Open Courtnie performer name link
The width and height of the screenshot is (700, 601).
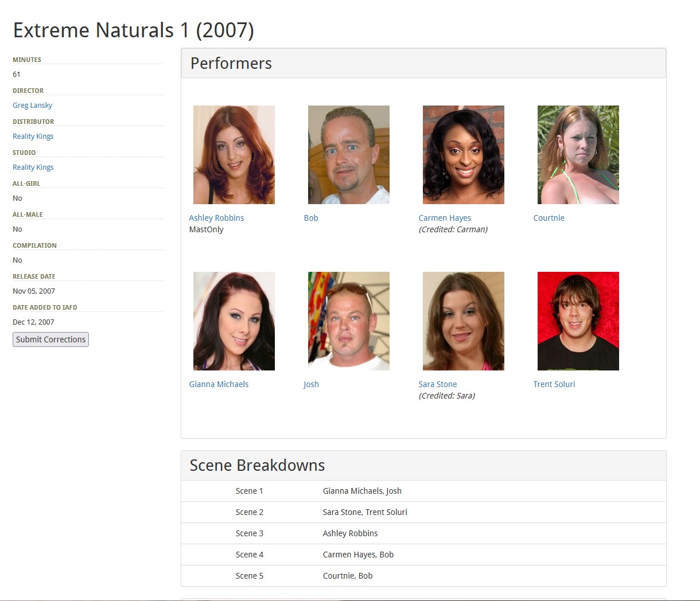pyautogui.click(x=549, y=218)
